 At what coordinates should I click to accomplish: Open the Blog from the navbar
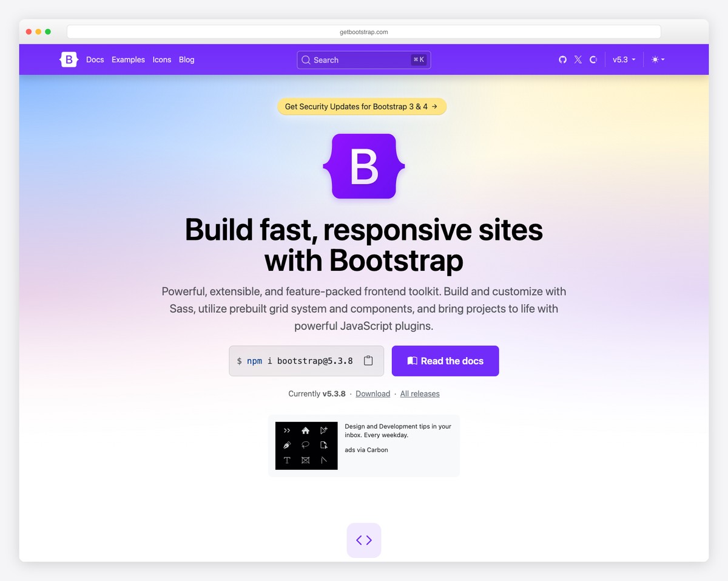[186, 59]
